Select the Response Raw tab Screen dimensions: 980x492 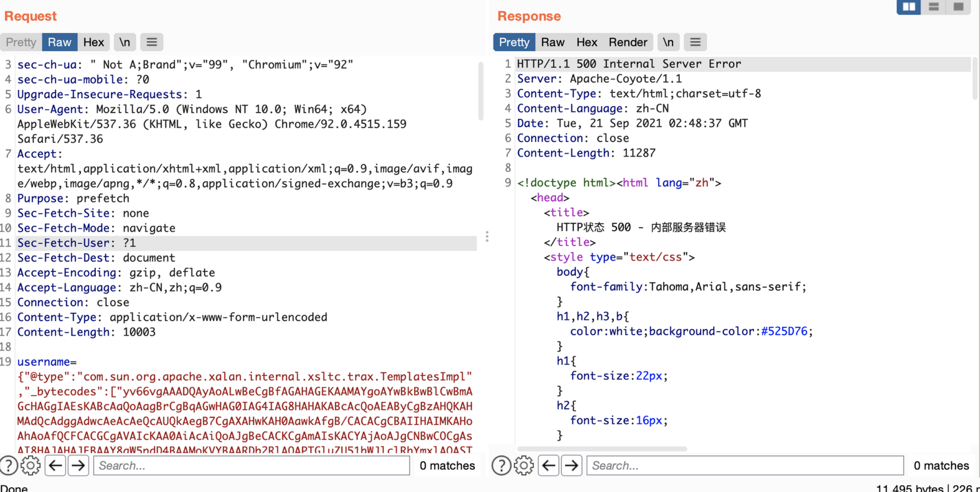click(553, 42)
